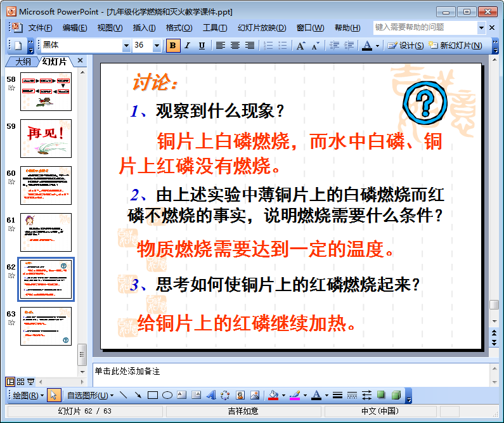Select the Arrow drawing tool
The height and width of the screenshot is (423, 504).
tap(138, 395)
